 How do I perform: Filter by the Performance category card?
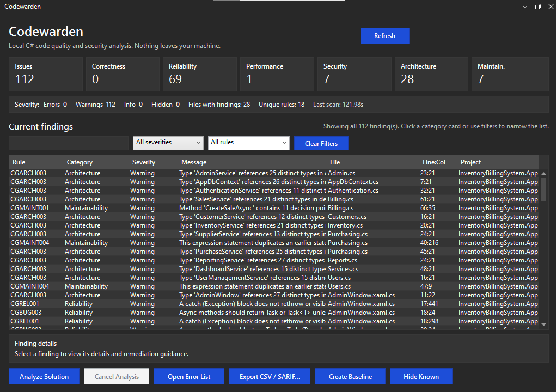tap(277, 75)
